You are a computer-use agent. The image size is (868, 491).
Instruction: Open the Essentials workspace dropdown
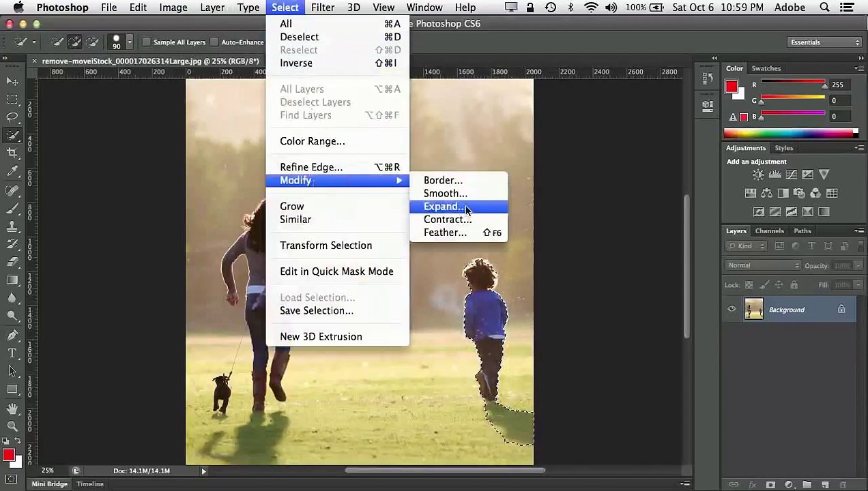pos(824,42)
